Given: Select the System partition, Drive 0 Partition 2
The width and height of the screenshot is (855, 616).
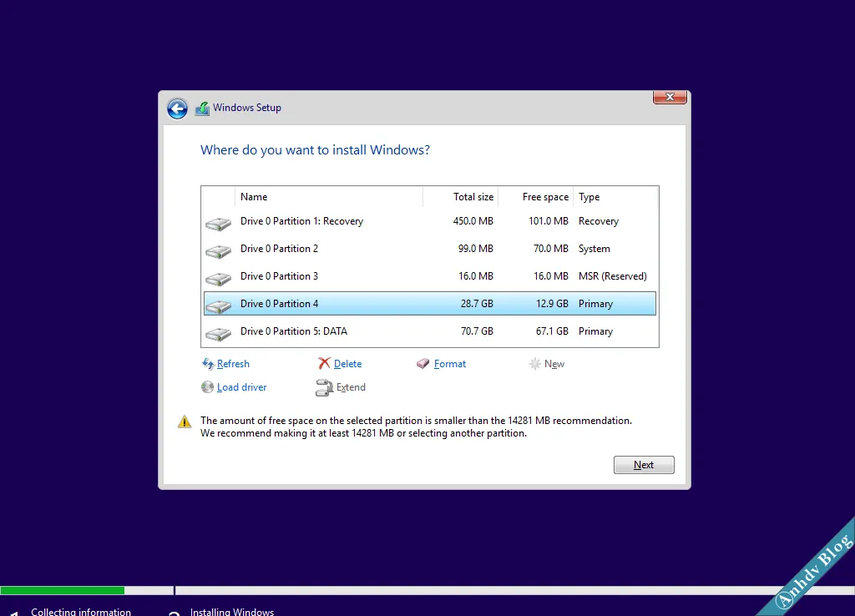Looking at the screenshot, I should pos(376,248).
